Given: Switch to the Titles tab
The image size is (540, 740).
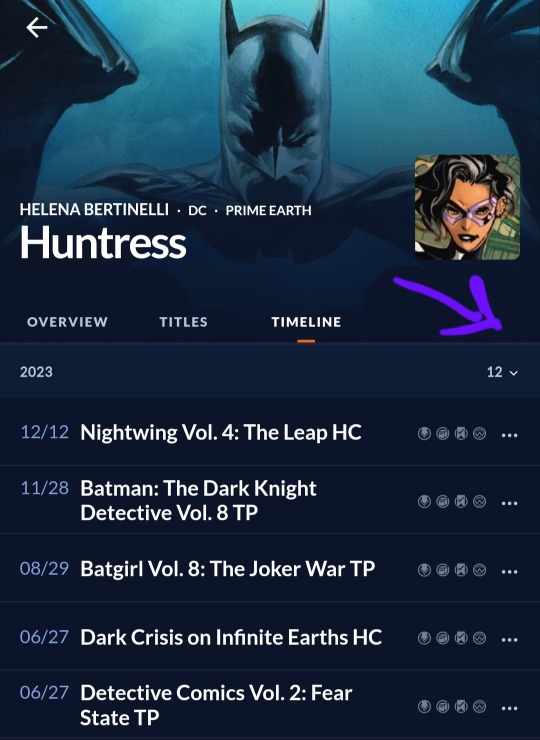Looking at the screenshot, I should 184,322.
